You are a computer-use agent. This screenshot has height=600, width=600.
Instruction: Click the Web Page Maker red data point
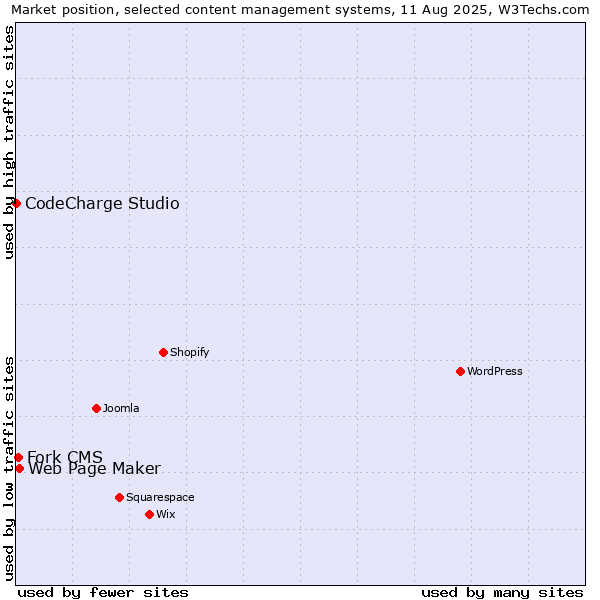coord(20,468)
